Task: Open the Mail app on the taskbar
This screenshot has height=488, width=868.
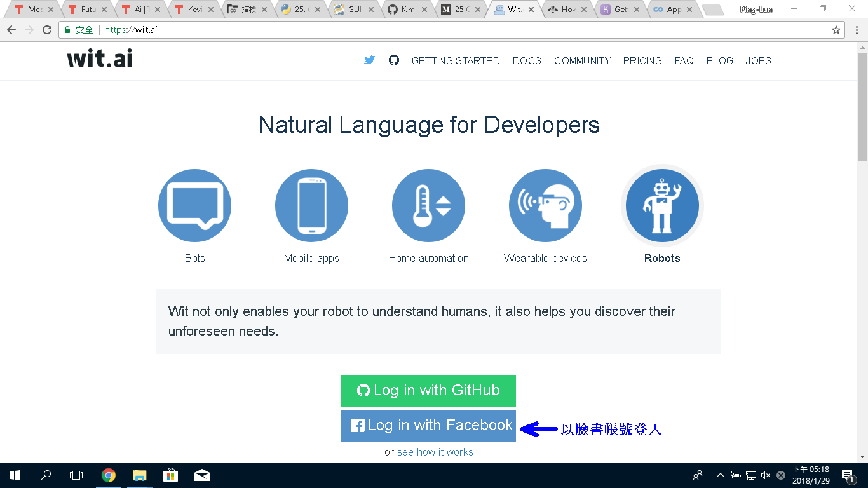Action: 202,475
